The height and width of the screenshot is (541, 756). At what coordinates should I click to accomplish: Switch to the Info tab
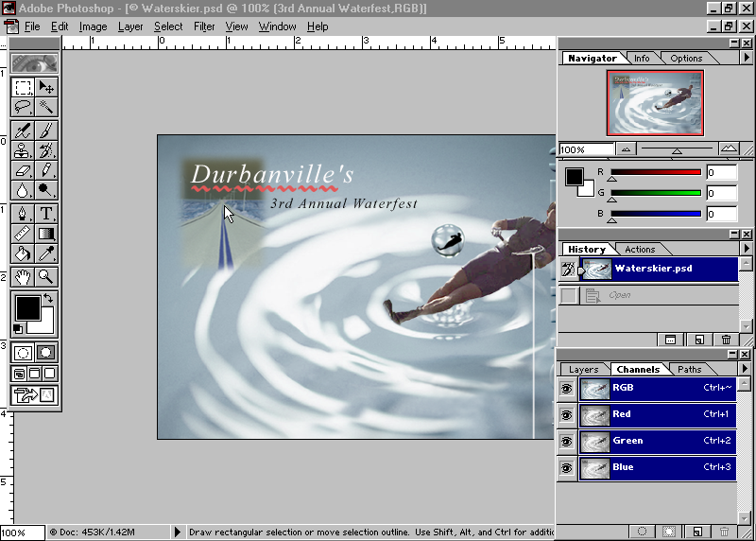pos(642,59)
